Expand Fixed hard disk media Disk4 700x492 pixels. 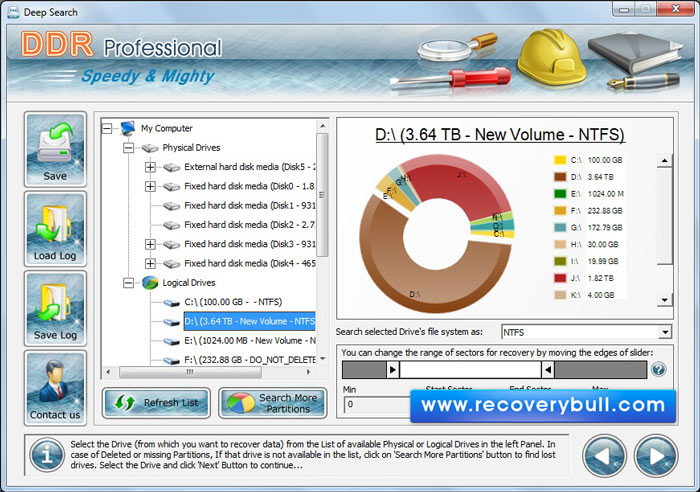point(150,263)
